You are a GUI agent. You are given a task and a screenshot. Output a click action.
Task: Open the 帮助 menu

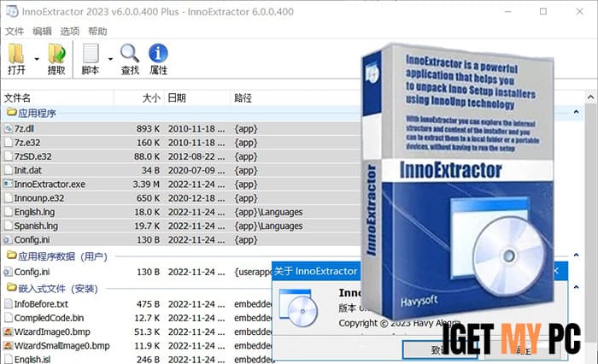97,32
